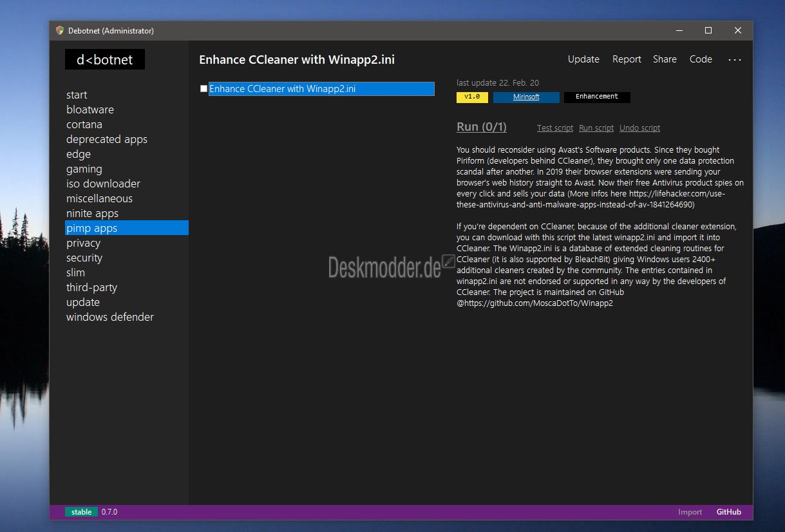The width and height of the screenshot is (785, 532).
Task: Open the update category in sidebar
Action: click(83, 302)
